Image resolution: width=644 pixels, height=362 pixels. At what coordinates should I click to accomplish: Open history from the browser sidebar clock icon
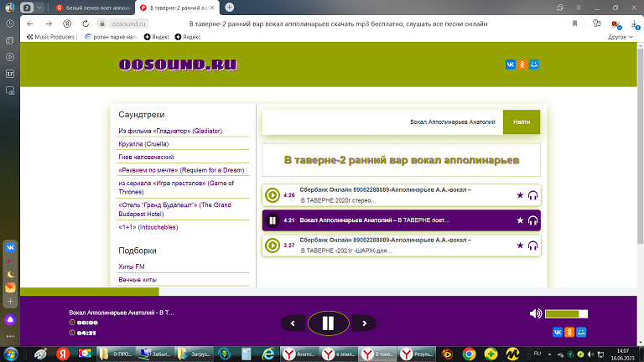10,23
